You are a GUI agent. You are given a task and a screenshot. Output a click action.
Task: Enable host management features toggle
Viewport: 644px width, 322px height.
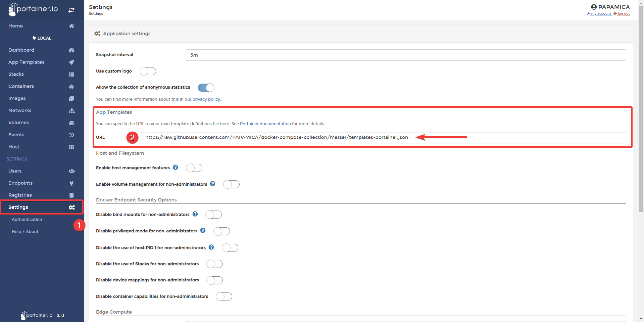click(194, 168)
